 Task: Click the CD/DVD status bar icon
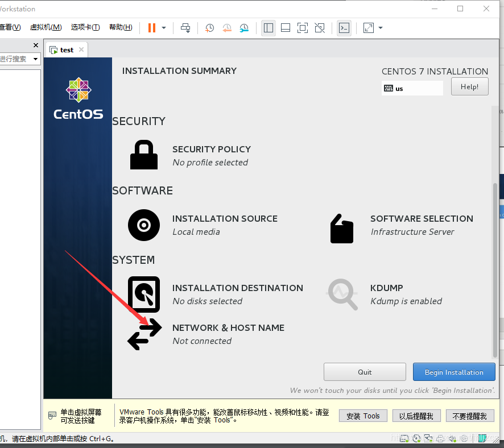click(x=416, y=438)
